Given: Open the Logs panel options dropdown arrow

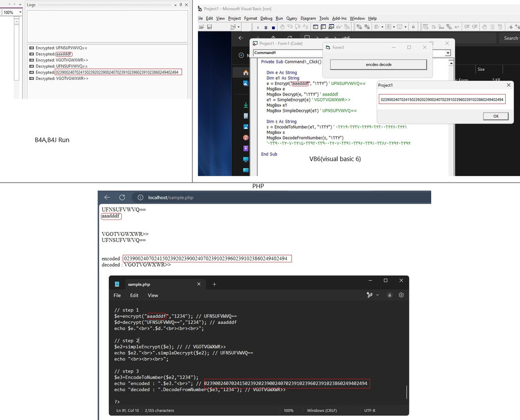Looking at the screenshot, I should (175, 5).
